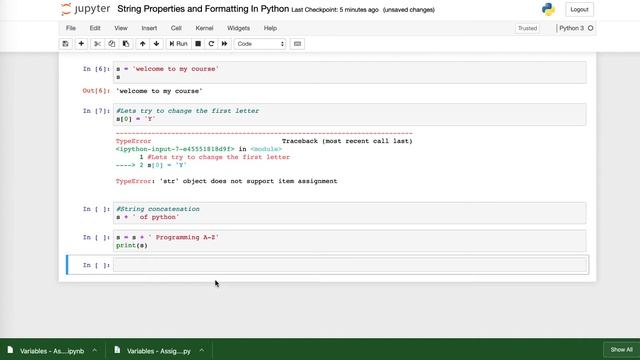Move selected cell up arrow

tap(142, 44)
